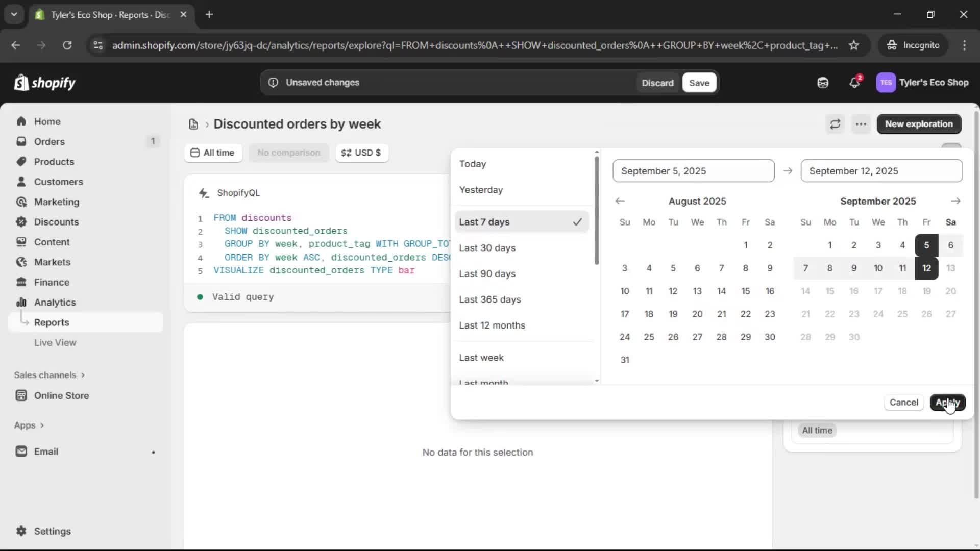This screenshot has width=980, height=551.
Task: Select the Last 30 days preset
Action: click(487, 248)
